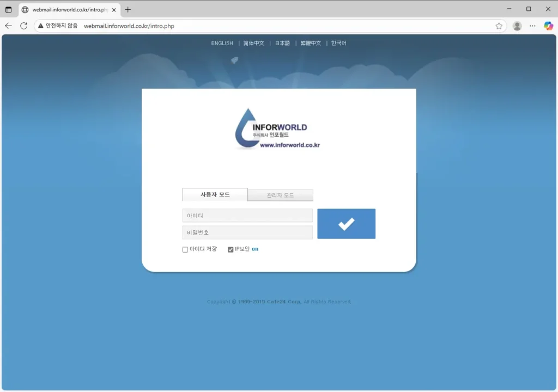Viewport: 558px width, 392px height.
Task: Uncheck the IP보안 checkbox
Action: (x=231, y=250)
